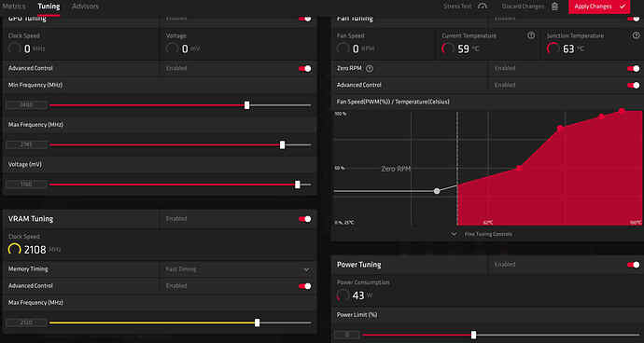
Task: Open the Advisors tab
Action: (85, 7)
